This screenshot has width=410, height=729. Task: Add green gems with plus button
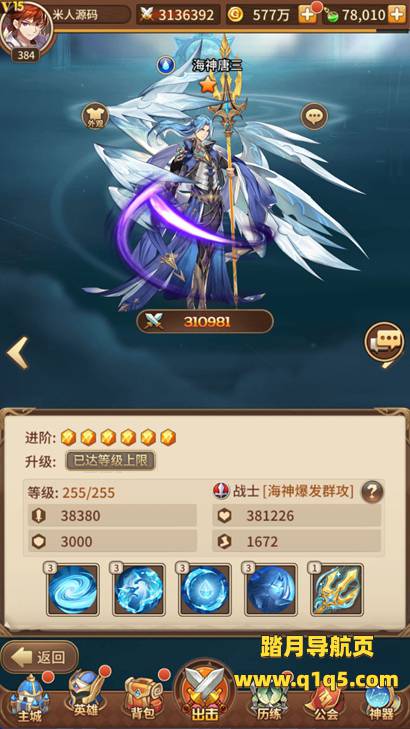click(x=397, y=15)
